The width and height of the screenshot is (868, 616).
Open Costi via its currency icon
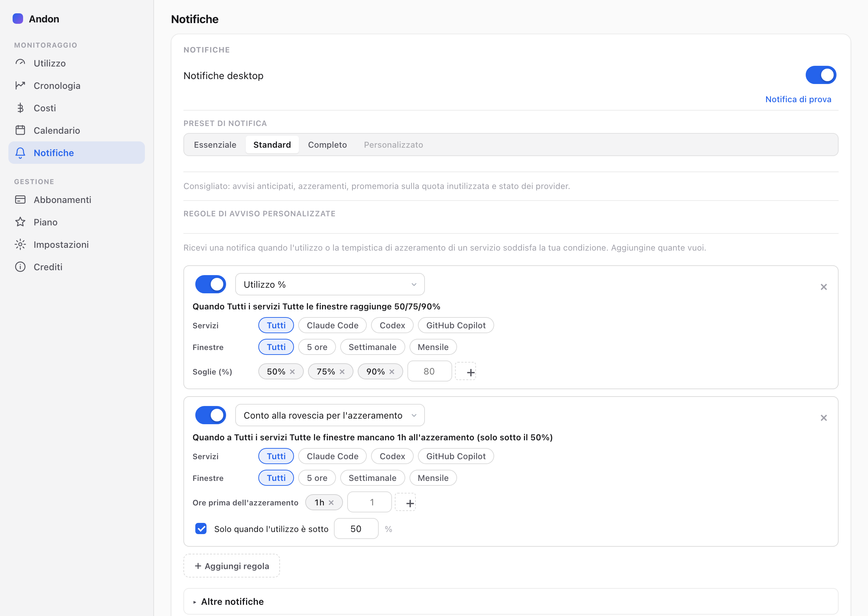pos(21,108)
